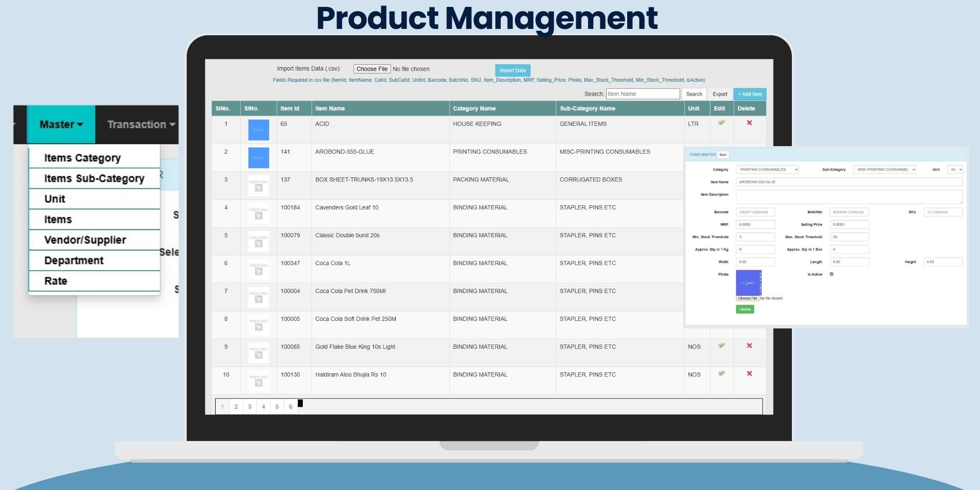Delete the ACID item with the red X
This screenshot has width=980, height=490.
click(x=749, y=123)
